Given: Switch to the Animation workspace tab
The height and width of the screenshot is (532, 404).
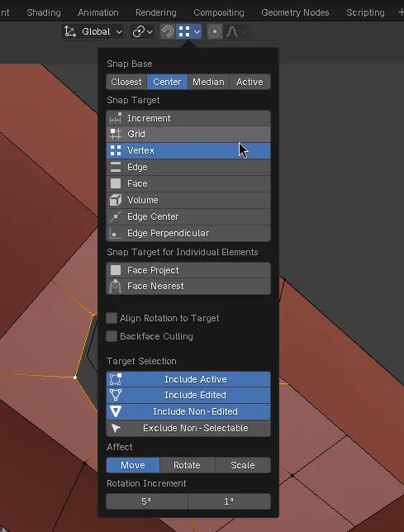Looking at the screenshot, I should click(98, 12).
